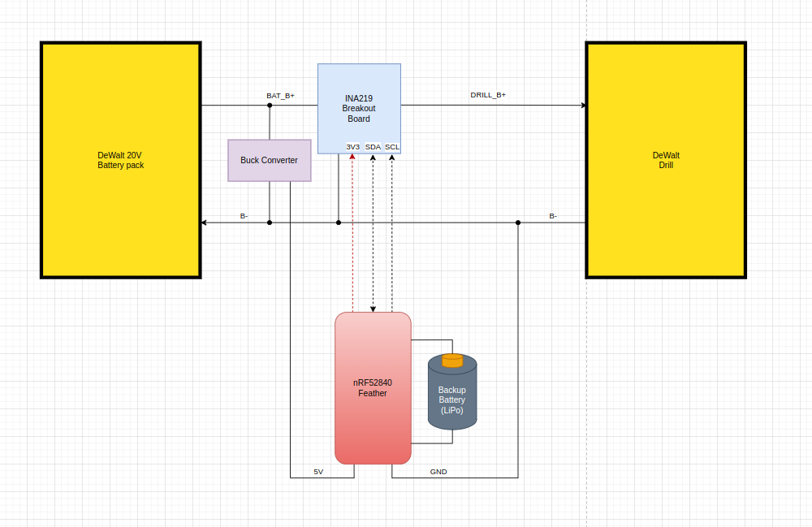
Task: Click the BAT_B+ wire label
Action: coord(280,96)
